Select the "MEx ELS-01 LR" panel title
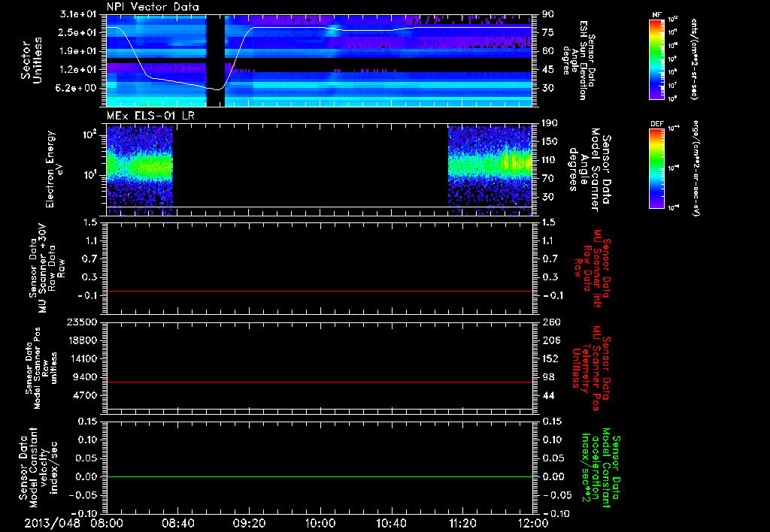The height and width of the screenshot is (532, 770). tap(149, 116)
